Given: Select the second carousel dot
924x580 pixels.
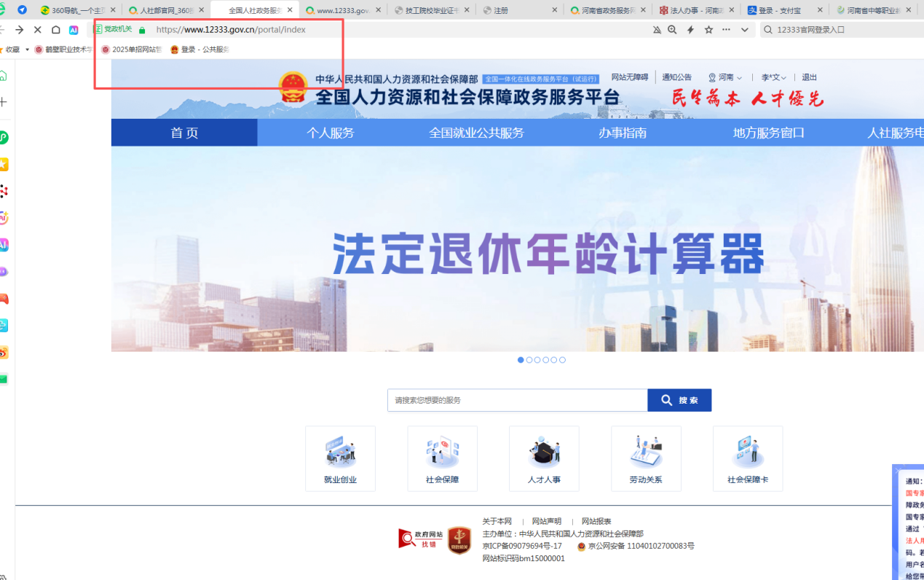Looking at the screenshot, I should pos(529,360).
